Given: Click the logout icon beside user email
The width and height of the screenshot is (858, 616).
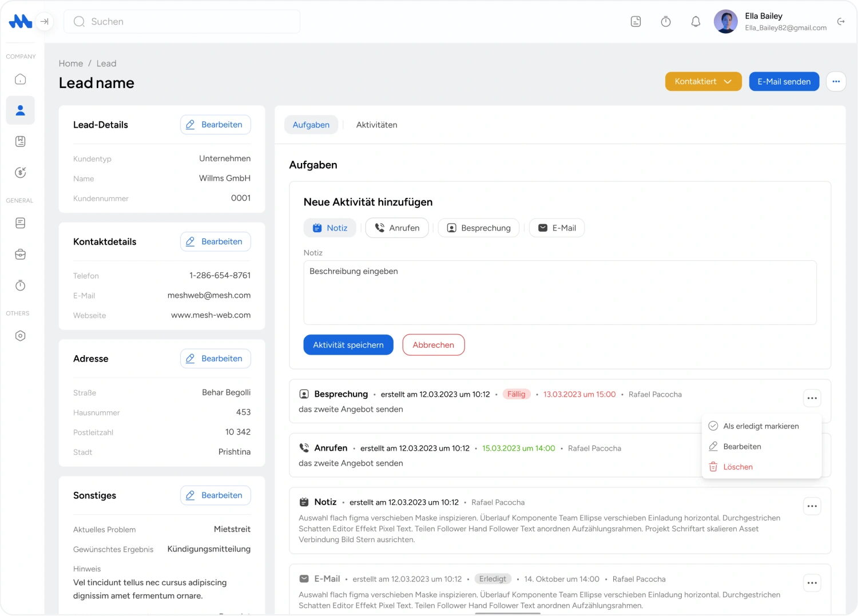Looking at the screenshot, I should 841,22.
